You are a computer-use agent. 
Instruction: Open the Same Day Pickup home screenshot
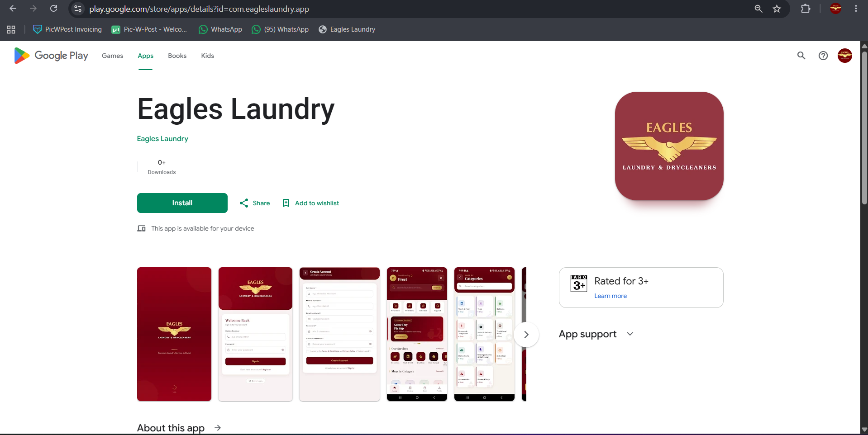pos(417,334)
